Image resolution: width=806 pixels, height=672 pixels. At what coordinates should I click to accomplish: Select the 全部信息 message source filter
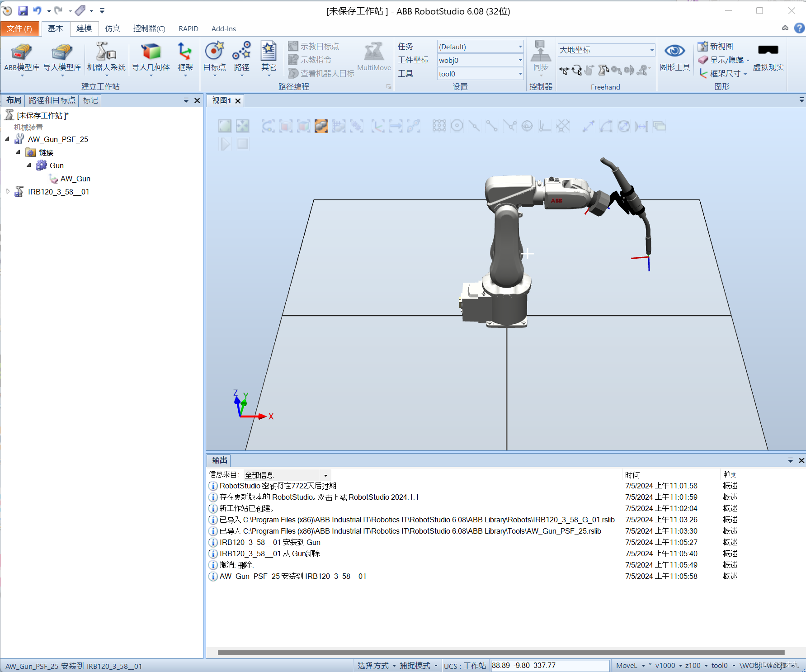284,475
